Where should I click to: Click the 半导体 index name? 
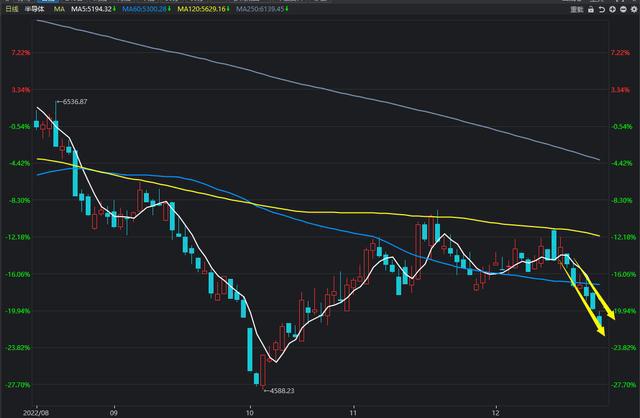pyautogui.click(x=34, y=9)
